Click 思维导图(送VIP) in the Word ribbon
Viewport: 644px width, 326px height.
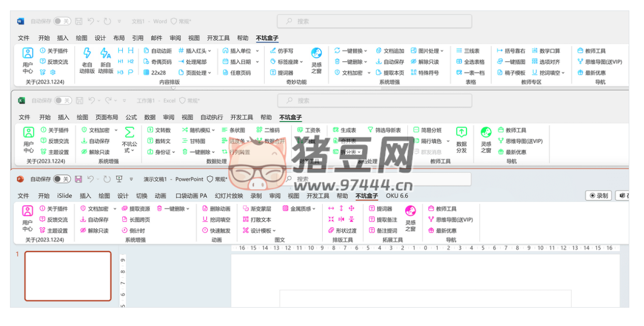(599, 62)
